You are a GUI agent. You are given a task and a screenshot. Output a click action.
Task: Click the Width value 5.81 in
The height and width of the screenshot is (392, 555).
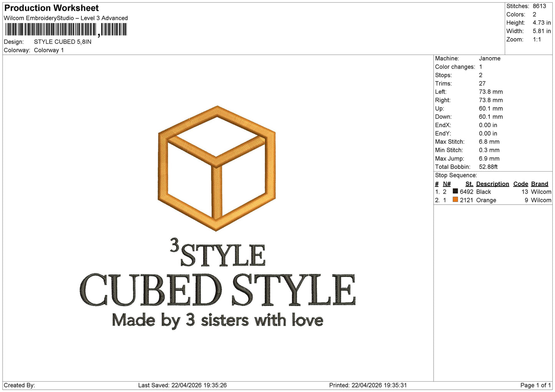click(x=542, y=31)
